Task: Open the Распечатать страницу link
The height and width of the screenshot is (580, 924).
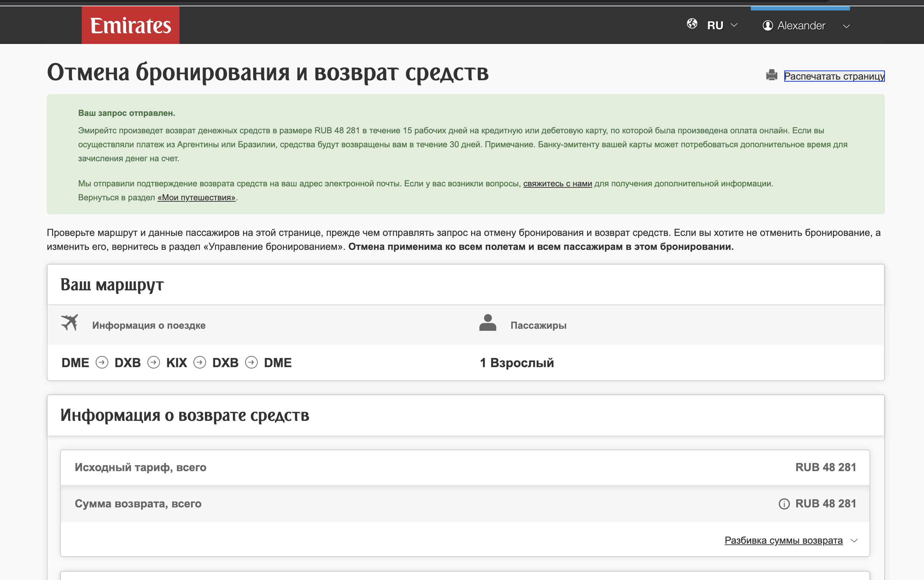Action: click(x=834, y=76)
